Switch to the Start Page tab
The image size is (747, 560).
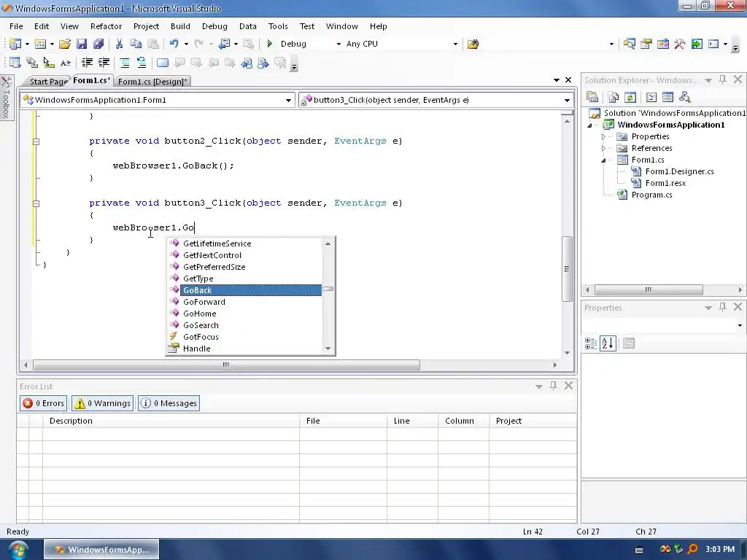[x=47, y=82]
